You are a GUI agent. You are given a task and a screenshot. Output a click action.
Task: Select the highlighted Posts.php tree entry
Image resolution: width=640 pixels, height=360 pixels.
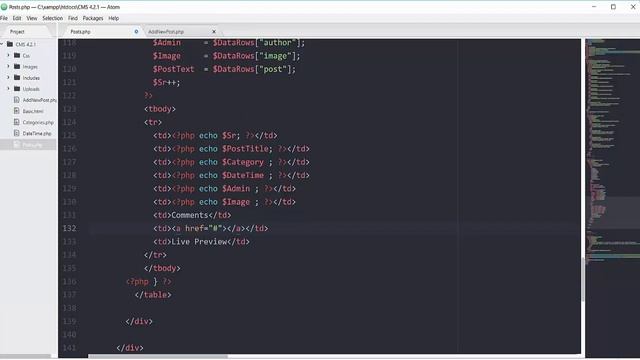(x=28, y=144)
